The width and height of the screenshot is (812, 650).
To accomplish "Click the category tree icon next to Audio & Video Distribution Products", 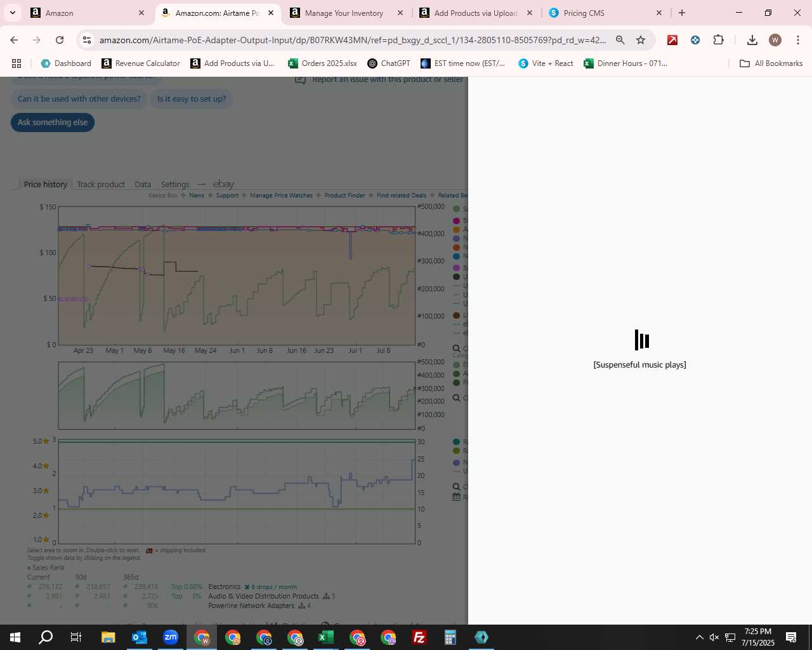I will [x=326, y=596].
